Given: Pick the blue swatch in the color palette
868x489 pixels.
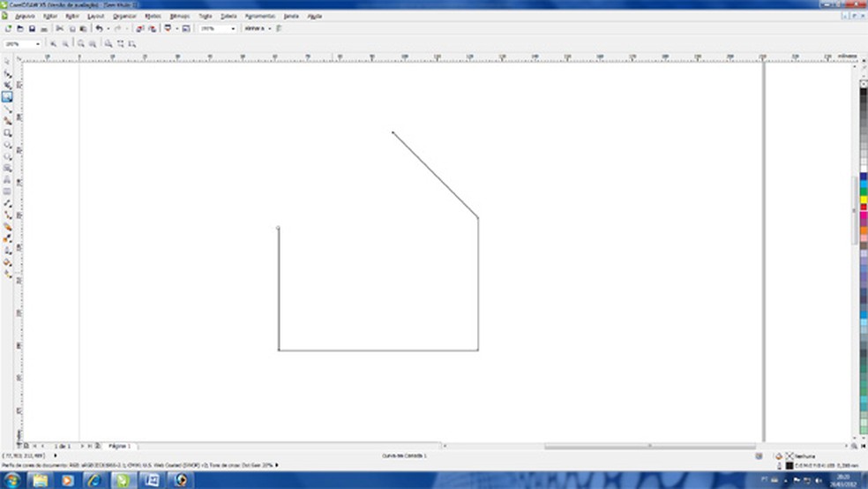Looking at the screenshot, I should point(863,177).
